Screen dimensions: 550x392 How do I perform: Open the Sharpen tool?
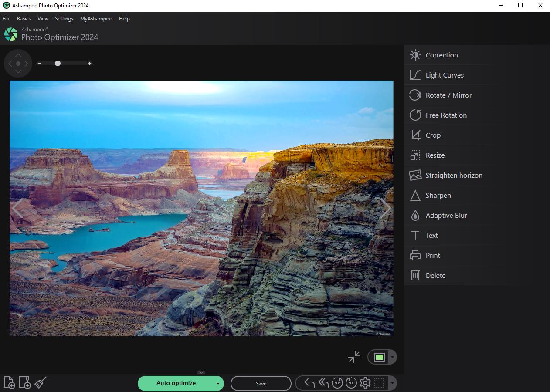click(x=438, y=195)
